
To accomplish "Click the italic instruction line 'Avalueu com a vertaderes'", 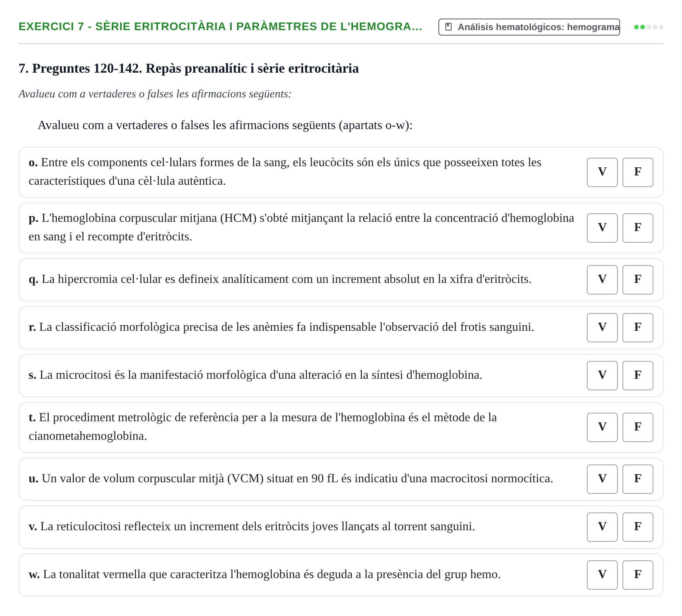I will click(x=155, y=94).
